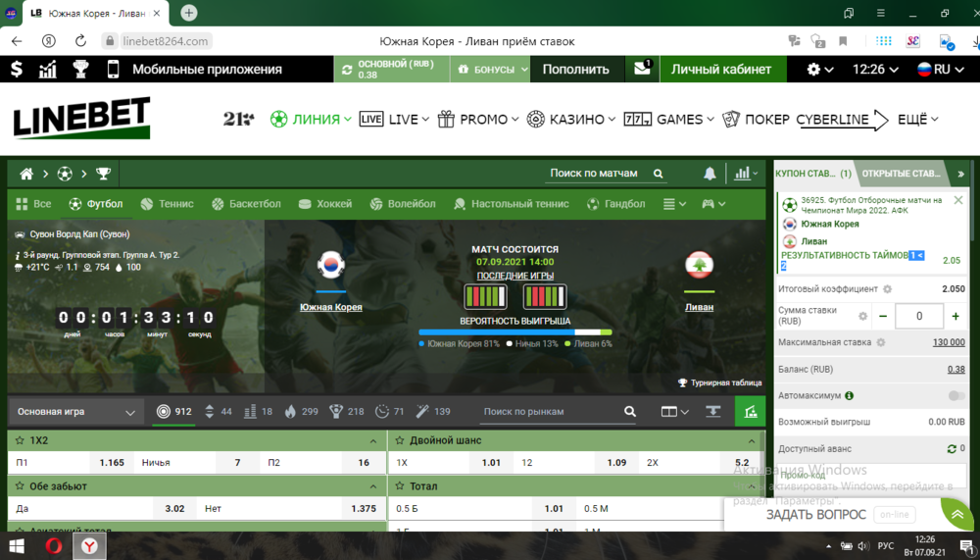Open the mobile phone apps icon
Viewport: 980px width, 560px height.
coord(113,69)
